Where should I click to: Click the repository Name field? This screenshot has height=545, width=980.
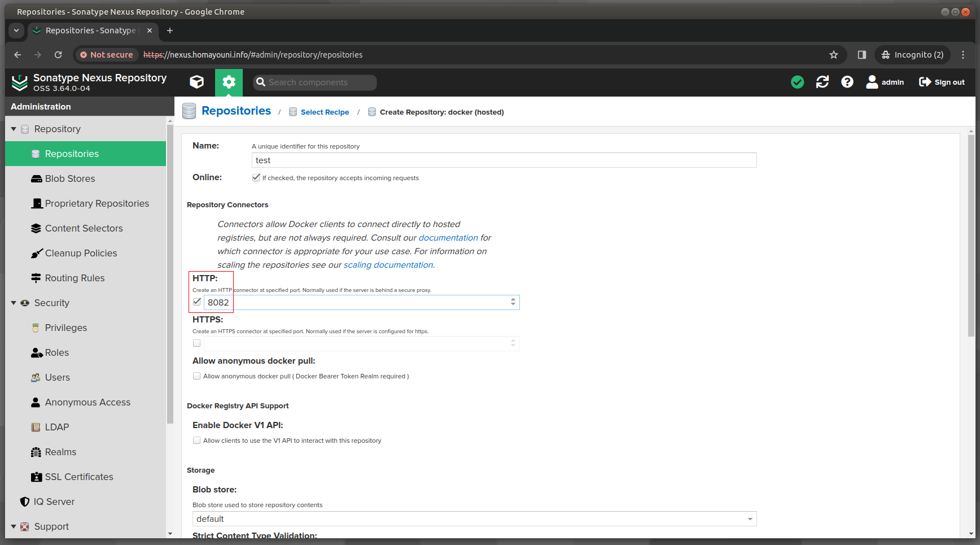point(504,160)
